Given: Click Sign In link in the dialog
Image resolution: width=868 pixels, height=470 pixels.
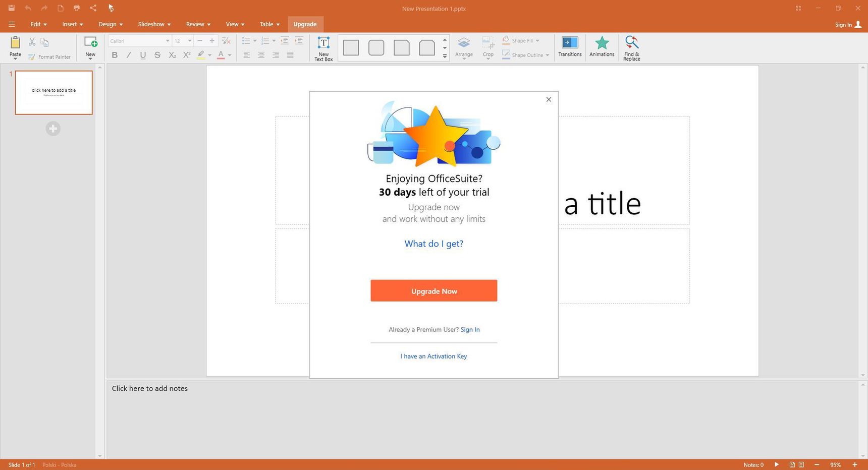Looking at the screenshot, I should pos(470,329).
